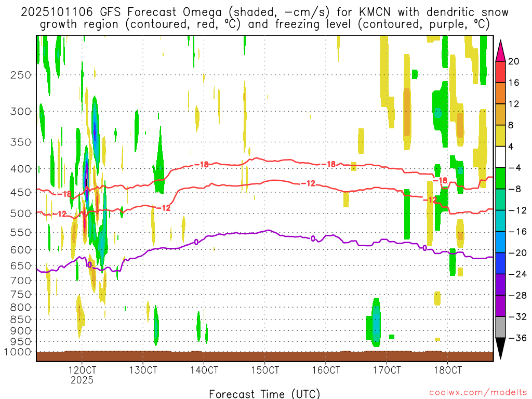Click the green -4 to -8 colorbar segment
This screenshot has height=399, width=532.
(x=500, y=178)
